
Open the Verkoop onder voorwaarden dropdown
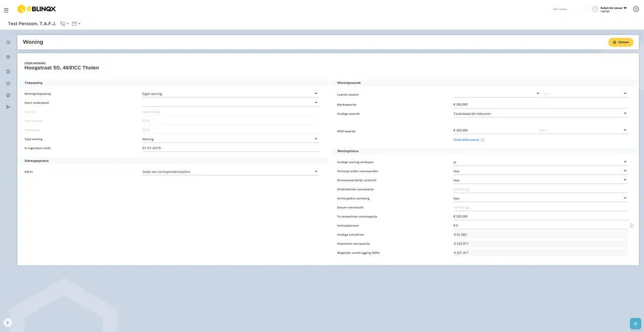(x=540, y=171)
